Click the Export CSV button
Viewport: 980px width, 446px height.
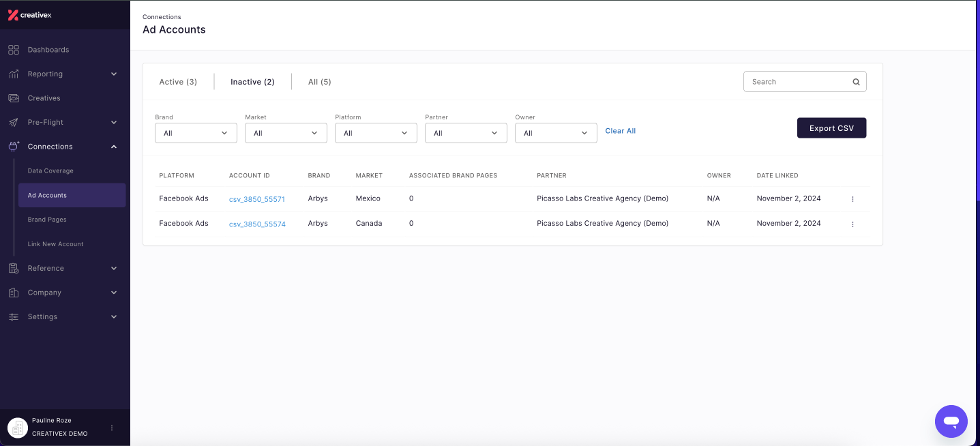tap(831, 128)
